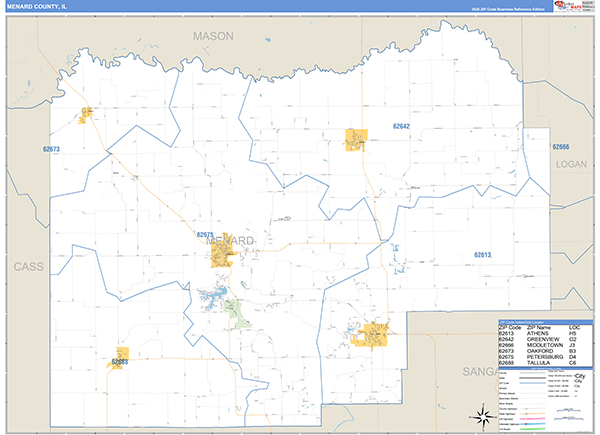Click the CASS county label
The width and height of the screenshot is (600, 435).
pyautogui.click(x=29, y=267)
